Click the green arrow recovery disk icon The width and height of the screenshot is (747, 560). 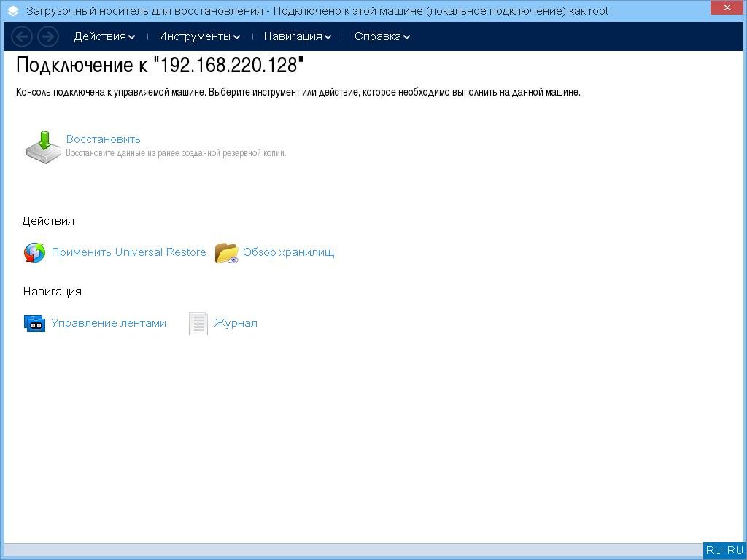click(x=43, y=147)
